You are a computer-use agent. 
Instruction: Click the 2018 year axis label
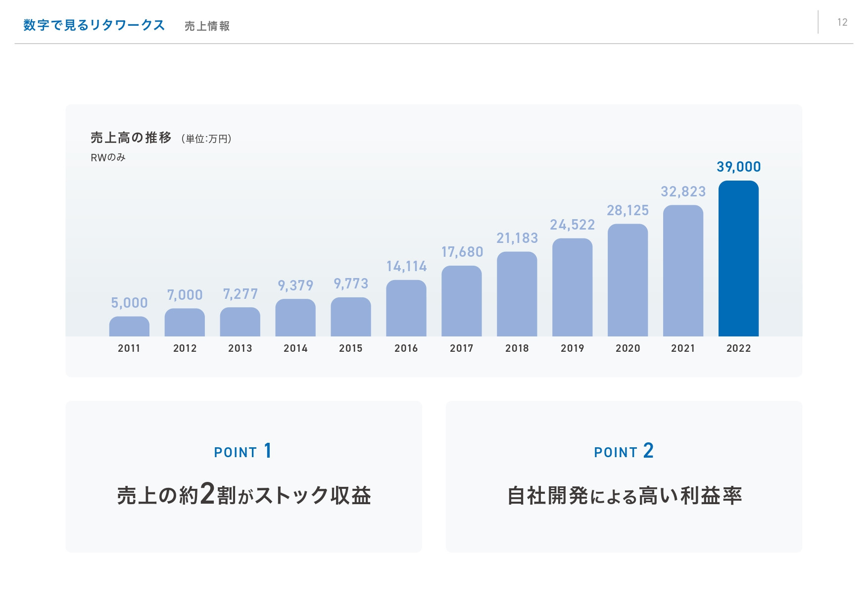click(x=517, y=348)
